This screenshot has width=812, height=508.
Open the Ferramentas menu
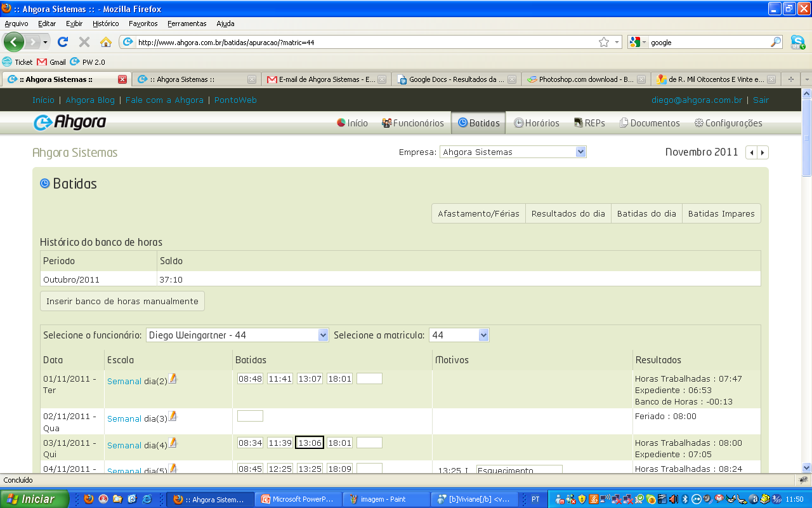tap(187, 23)
